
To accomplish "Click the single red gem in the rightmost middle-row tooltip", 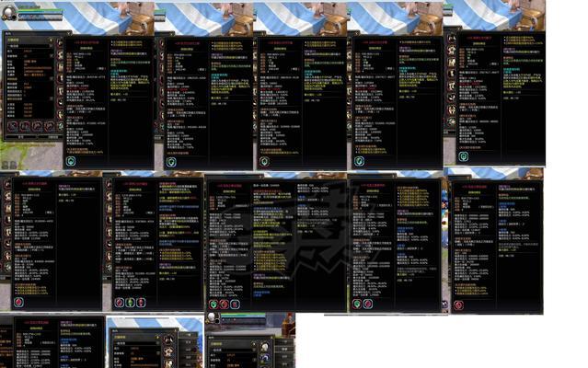I will [458, 305].
